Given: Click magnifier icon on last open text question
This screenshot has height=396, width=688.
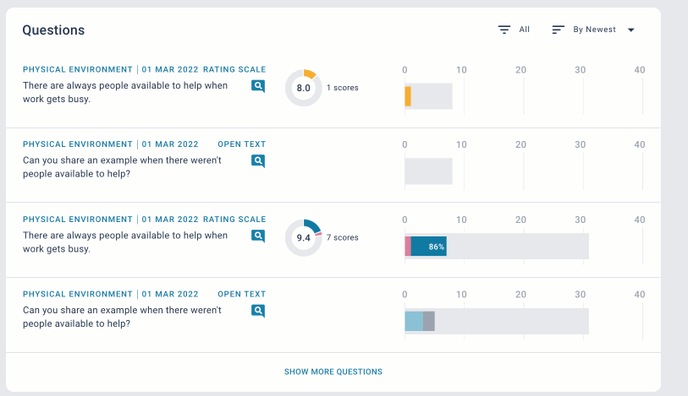Looking at the screenshot, I should [258, 311].
